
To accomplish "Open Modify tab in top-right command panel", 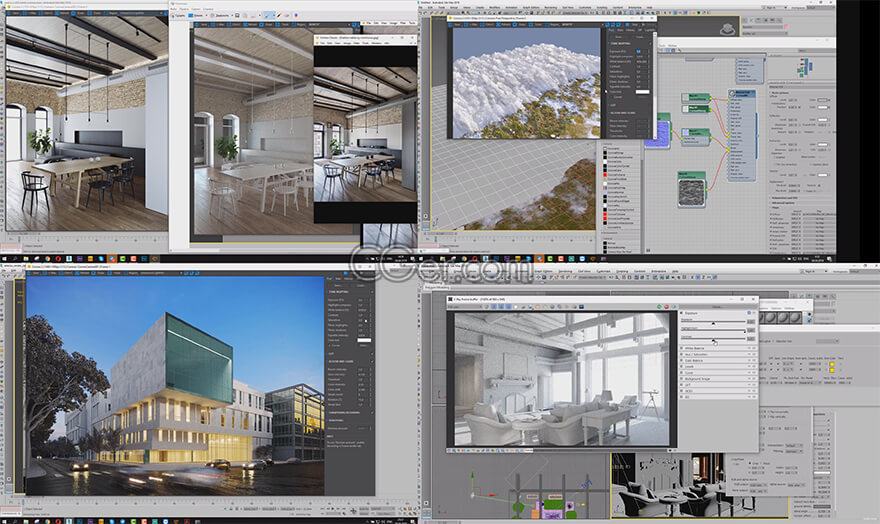I will tap(751, 19).
